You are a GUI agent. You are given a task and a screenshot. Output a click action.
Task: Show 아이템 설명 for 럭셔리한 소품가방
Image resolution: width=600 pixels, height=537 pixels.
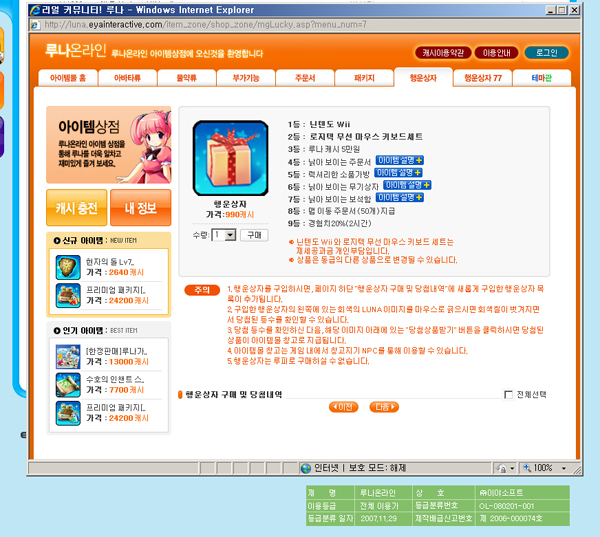(398, 173)
